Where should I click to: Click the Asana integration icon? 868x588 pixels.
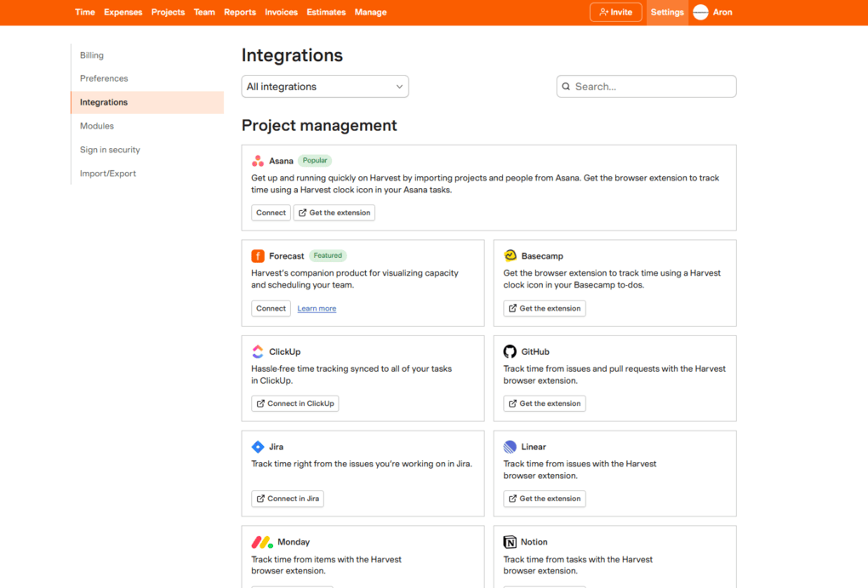pos(258,160)
